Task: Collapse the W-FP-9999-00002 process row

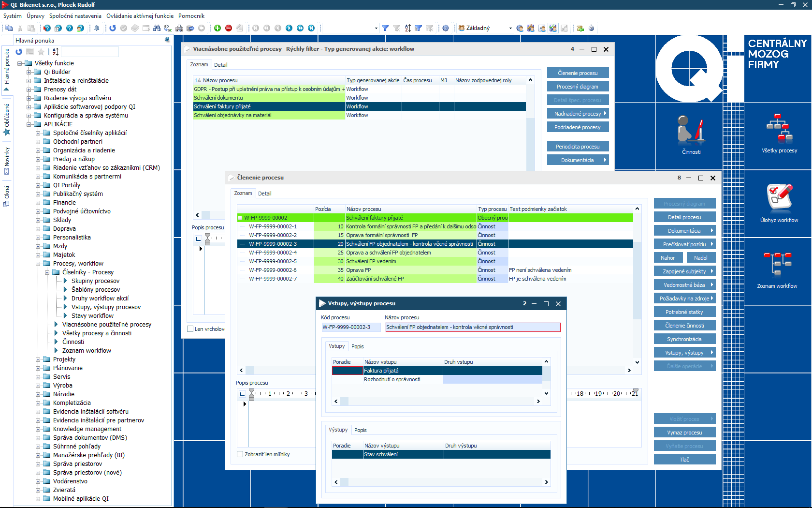Action: click(240, 218)
